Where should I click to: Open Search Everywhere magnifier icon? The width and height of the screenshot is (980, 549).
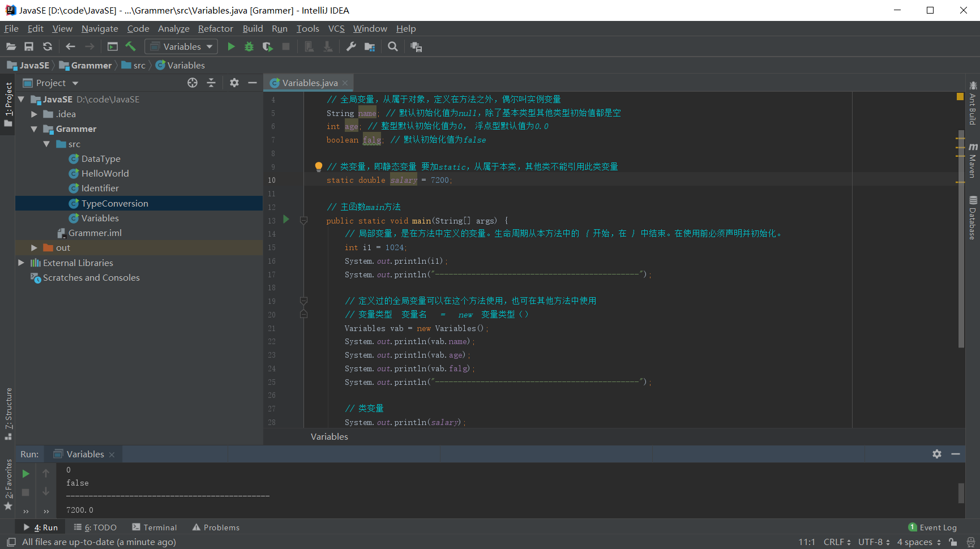393,47
